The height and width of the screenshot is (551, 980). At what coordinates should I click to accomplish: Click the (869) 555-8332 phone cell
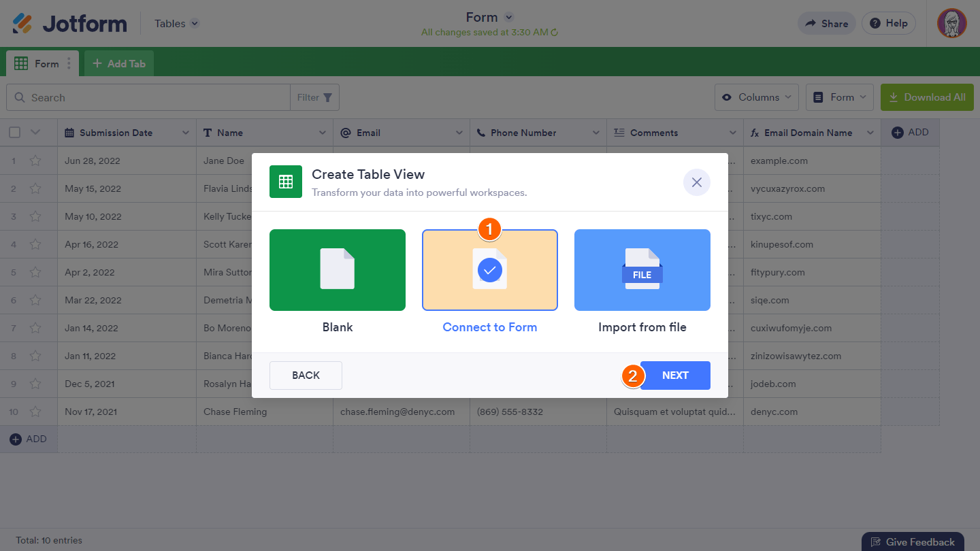point(538,412)
